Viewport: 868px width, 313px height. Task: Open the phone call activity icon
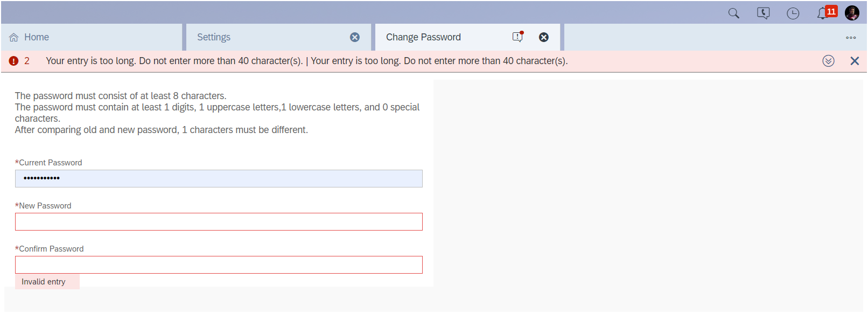click(x=763, y=13)
